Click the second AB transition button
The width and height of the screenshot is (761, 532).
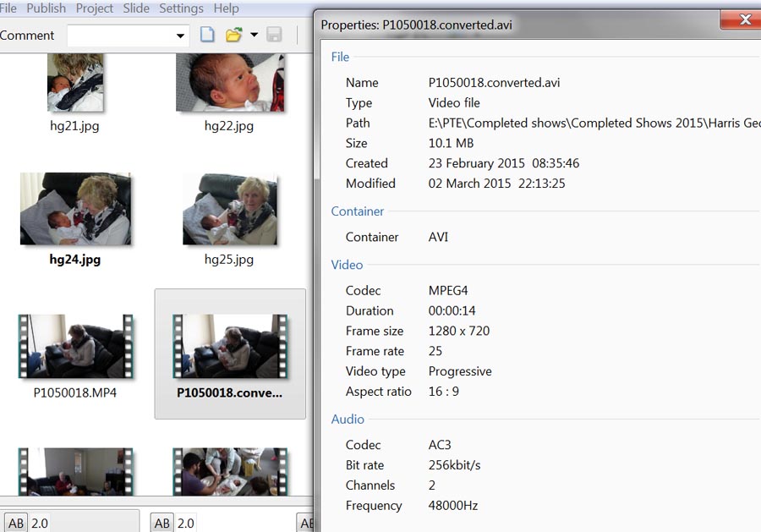pos(162,523)
